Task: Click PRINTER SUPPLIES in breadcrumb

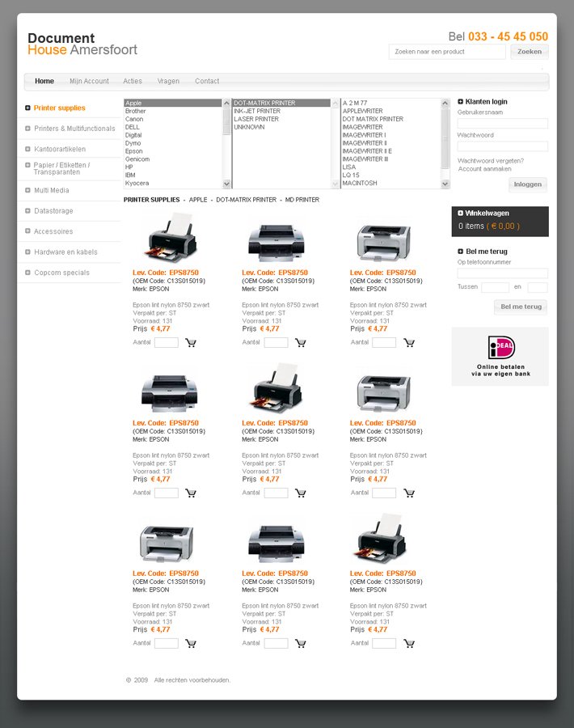Action: click(x=152, y=200)
